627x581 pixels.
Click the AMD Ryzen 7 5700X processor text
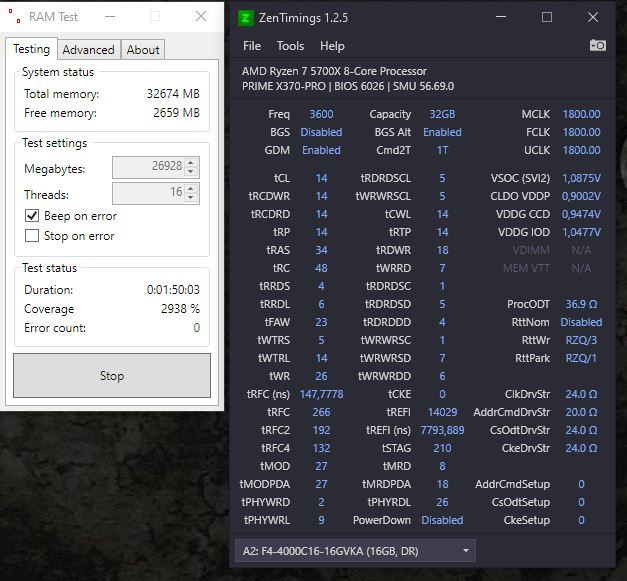334,71
